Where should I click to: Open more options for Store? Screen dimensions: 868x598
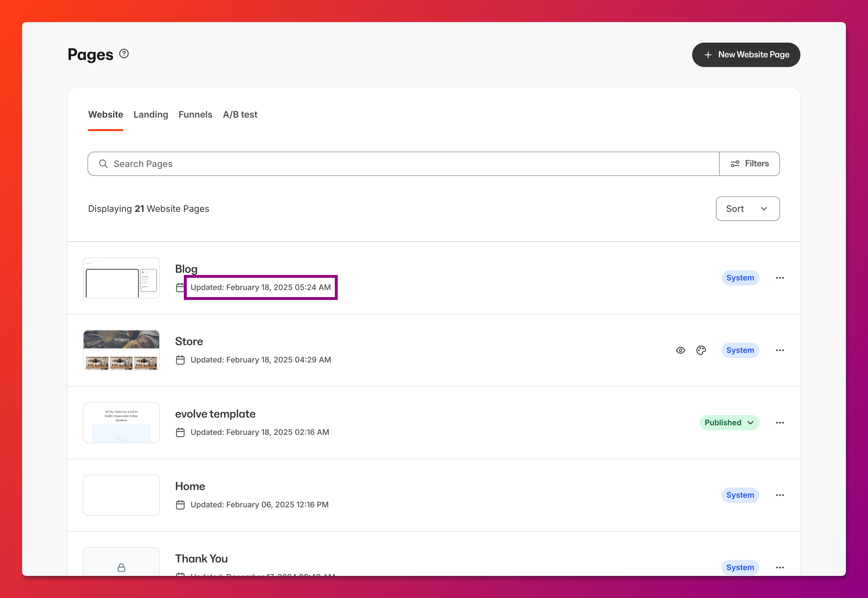pyautogui.click(x=780, y=350)
